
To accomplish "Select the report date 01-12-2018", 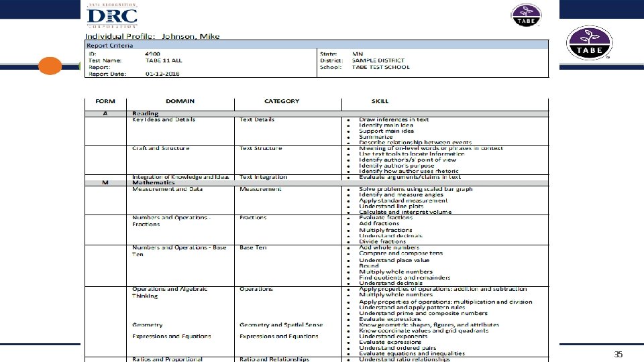I will coord(162,74).
